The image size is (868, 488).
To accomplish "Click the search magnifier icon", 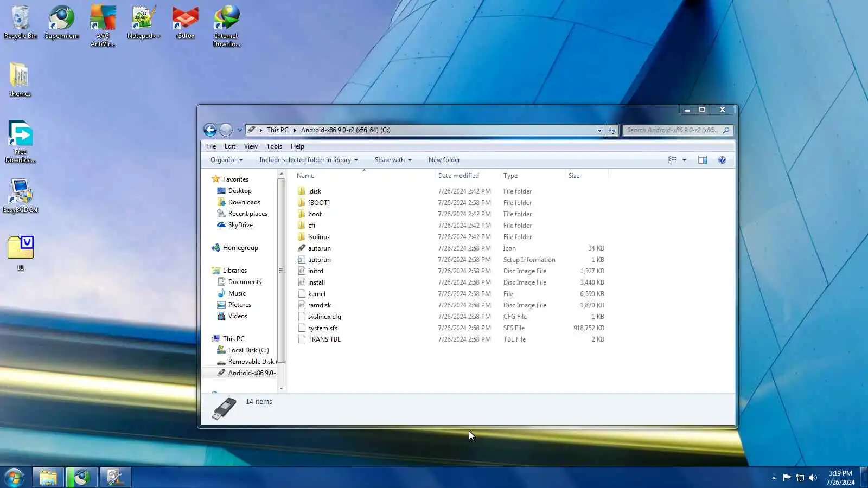I will (x=726, y=130).
